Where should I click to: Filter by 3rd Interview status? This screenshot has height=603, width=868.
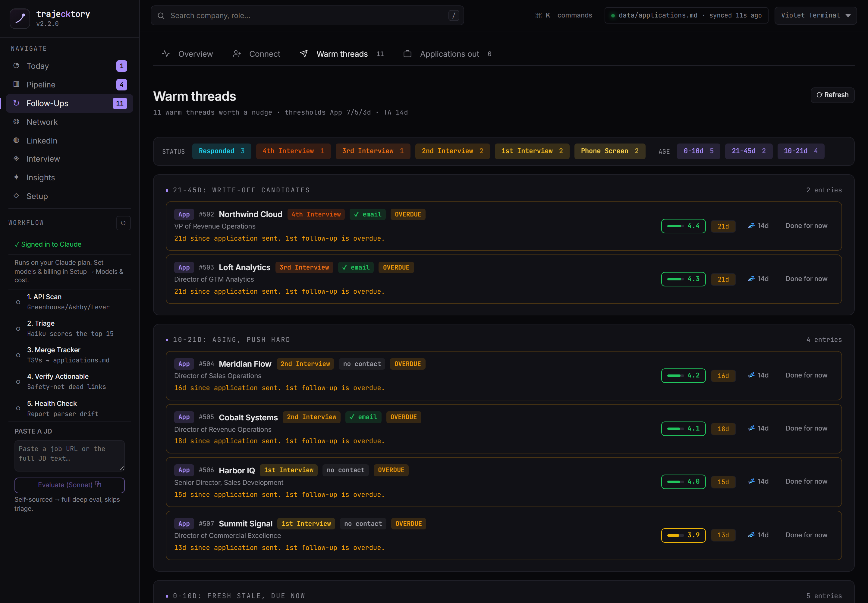tap(373, 151)
